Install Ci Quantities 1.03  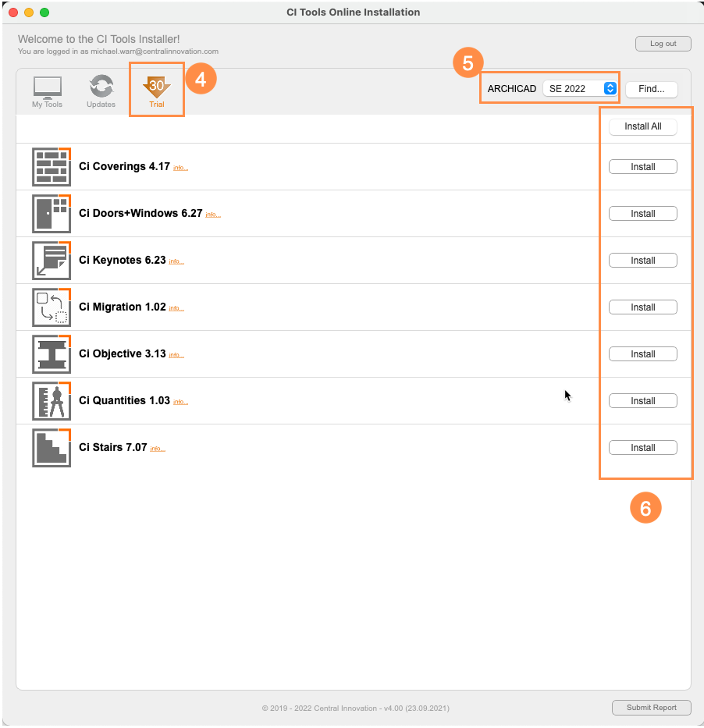pos(642,401)
